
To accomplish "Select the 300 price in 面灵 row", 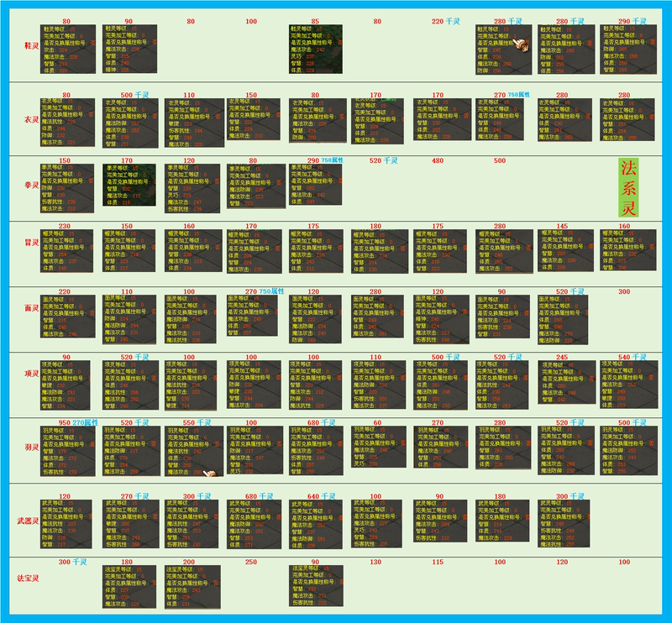I will [624, 292].
